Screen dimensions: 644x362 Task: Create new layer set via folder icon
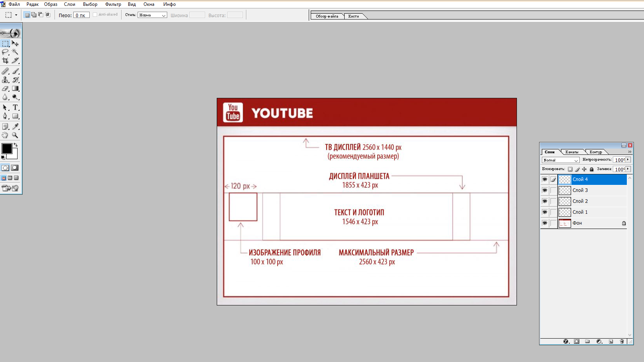(587, 341)
